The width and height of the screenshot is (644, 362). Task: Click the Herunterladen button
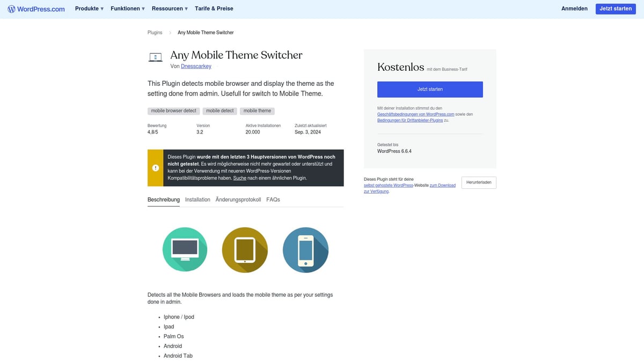pos(478,182)
